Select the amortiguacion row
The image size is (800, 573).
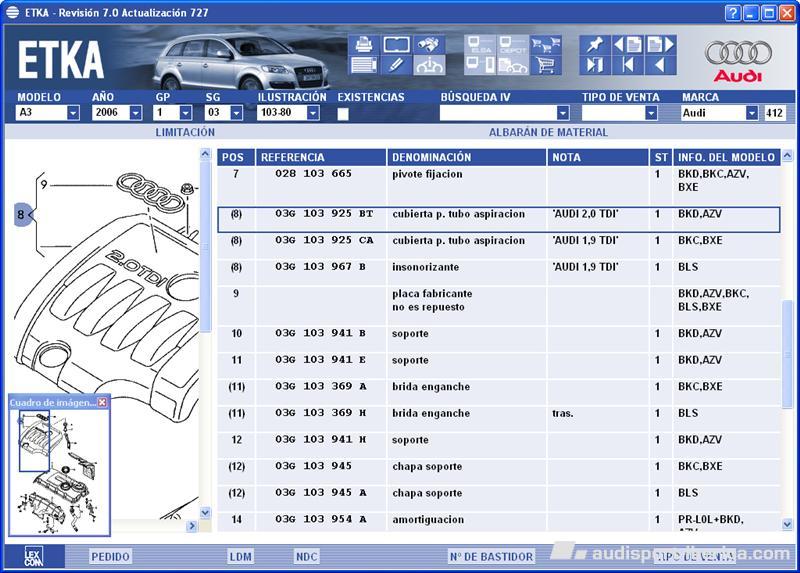click(499, 522)
